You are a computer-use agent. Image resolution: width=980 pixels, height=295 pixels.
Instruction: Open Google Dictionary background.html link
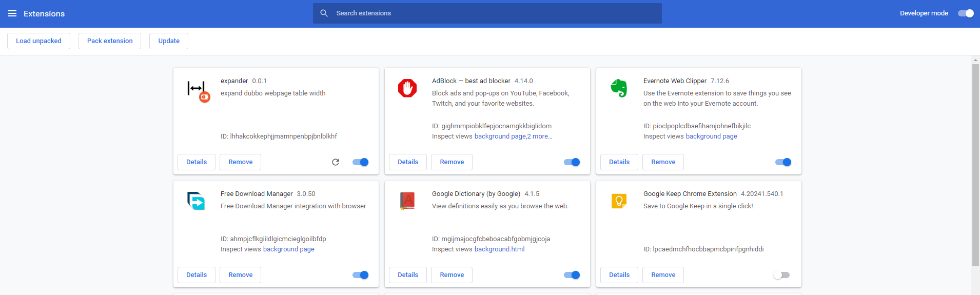pos(499,249)
